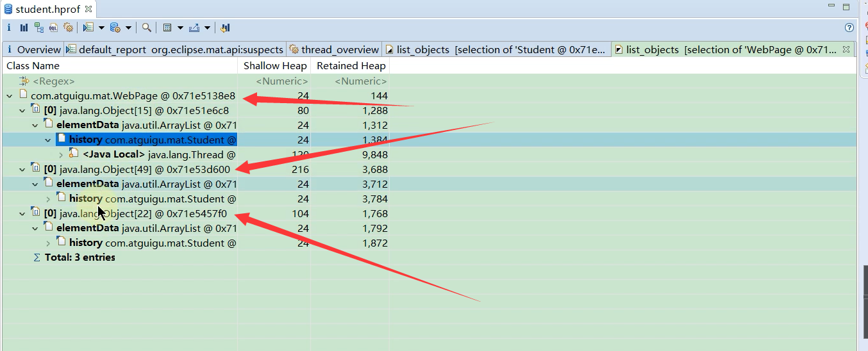The image size is (868, 351).
Task: Open the reports dropdown arrow
Action: point(101,28)
